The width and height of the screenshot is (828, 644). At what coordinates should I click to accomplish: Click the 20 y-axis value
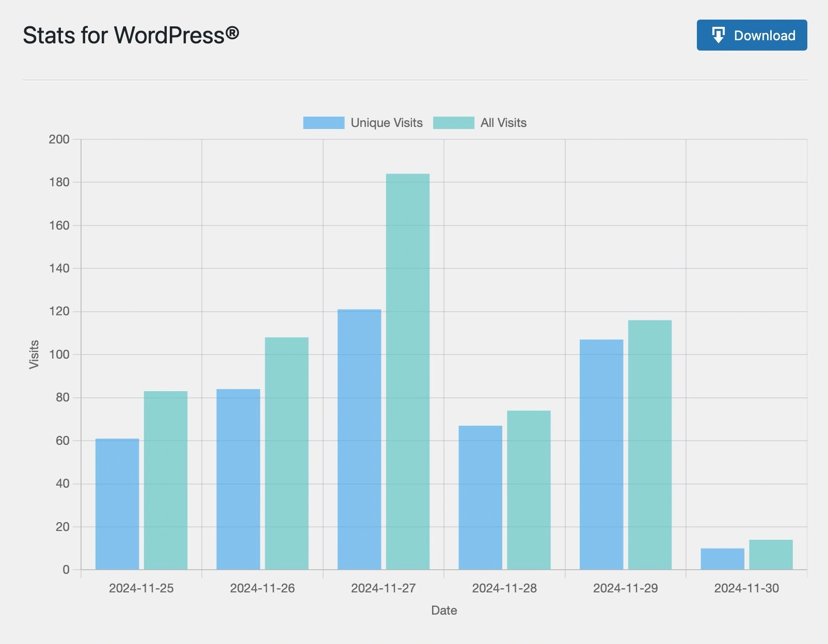tap(62, 527)
